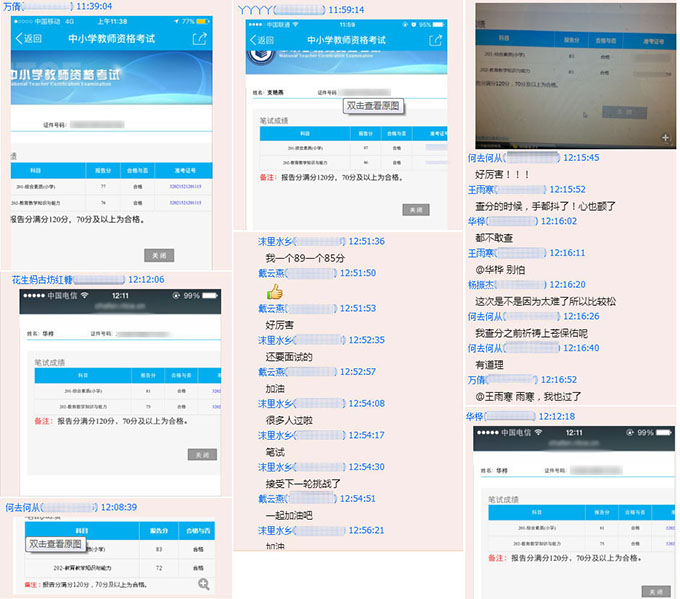Click sender 王雨寒 at 12:15:52
680x599 pixels.
pos(481,190)
